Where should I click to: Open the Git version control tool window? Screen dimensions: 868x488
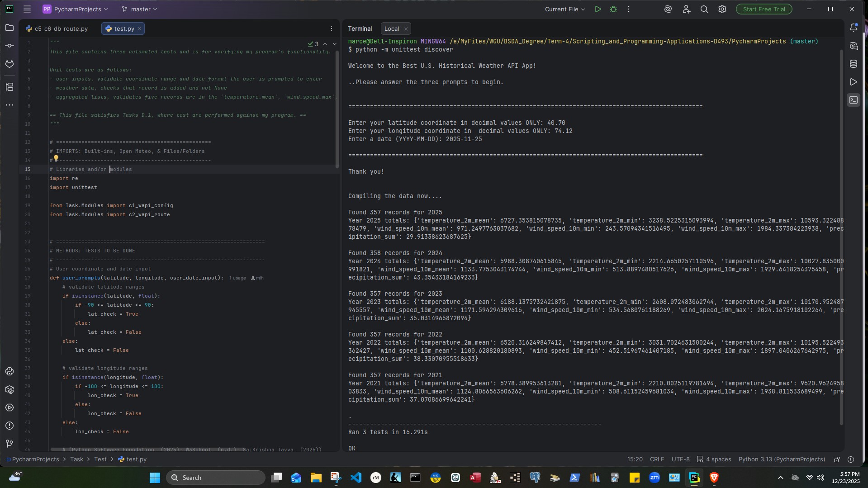click(x=9, y=444)
